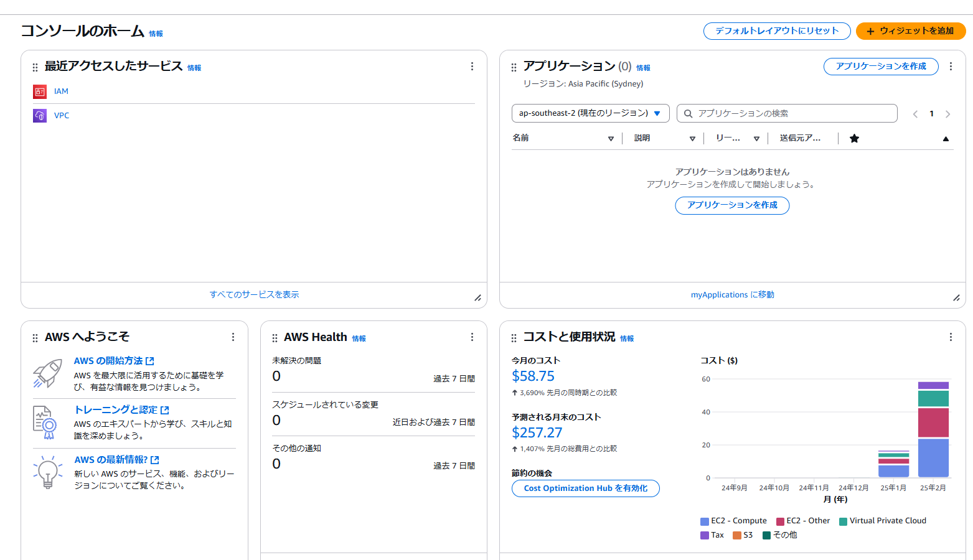Image resolution: width=973 pixels, height=560 pixels.
Task: Open IAM service icon
Action: (40, 91)
